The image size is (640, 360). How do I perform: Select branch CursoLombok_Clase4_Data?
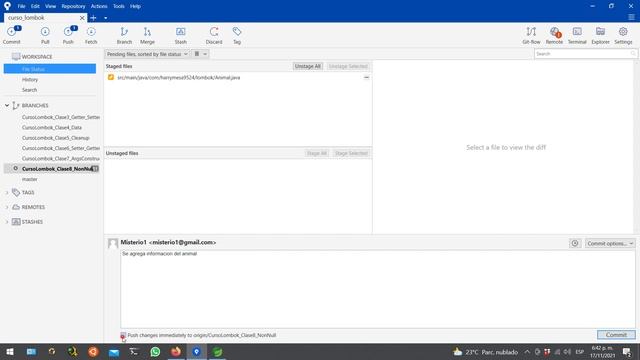[52, 127]
